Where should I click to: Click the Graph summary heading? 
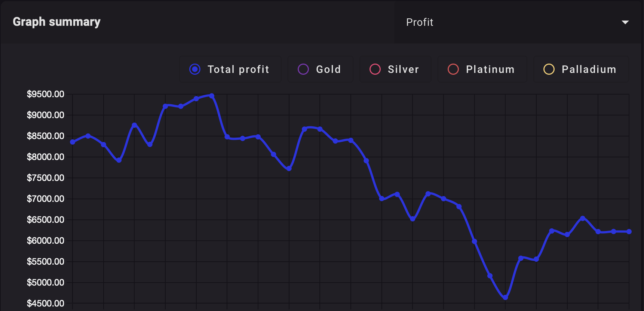[x=56, y=22]
